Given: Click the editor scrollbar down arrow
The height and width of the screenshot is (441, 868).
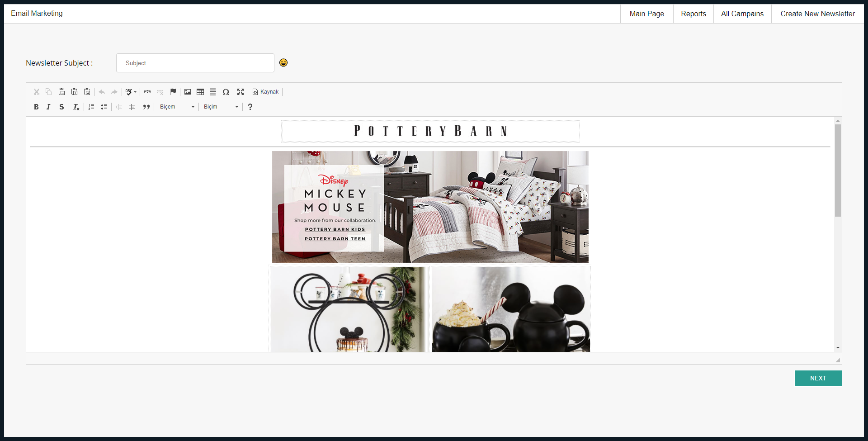Looking at the screenshot, I should click(x=838, y=348).
